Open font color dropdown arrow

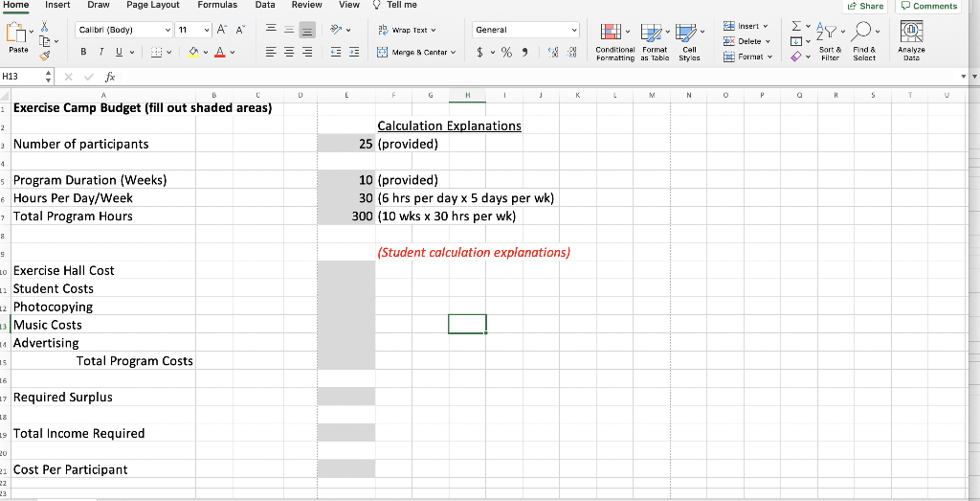tap(232, 53)
